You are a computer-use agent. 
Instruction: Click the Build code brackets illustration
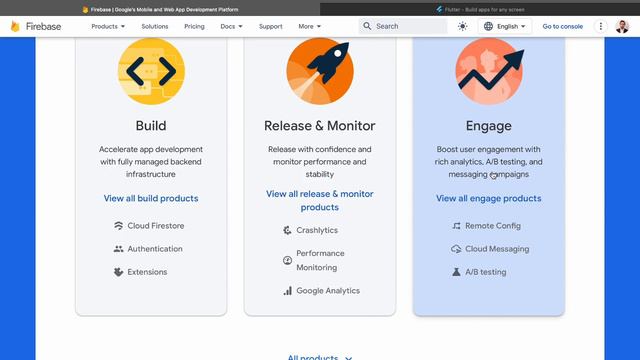(151, 71)
